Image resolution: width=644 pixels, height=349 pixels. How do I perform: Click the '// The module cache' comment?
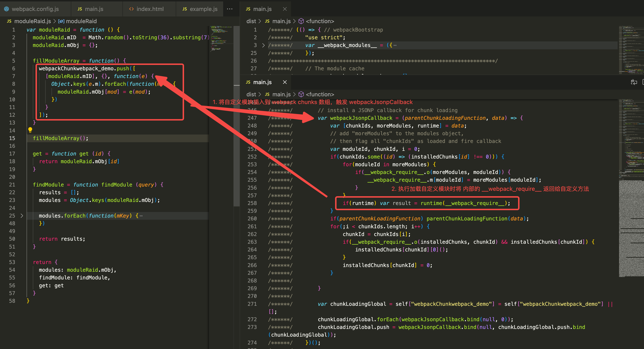point(335,69)
